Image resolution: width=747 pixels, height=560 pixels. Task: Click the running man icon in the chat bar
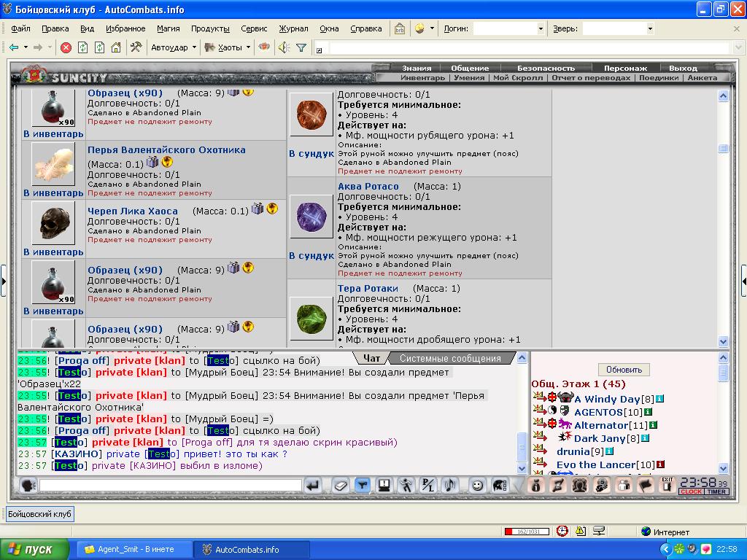406,485
